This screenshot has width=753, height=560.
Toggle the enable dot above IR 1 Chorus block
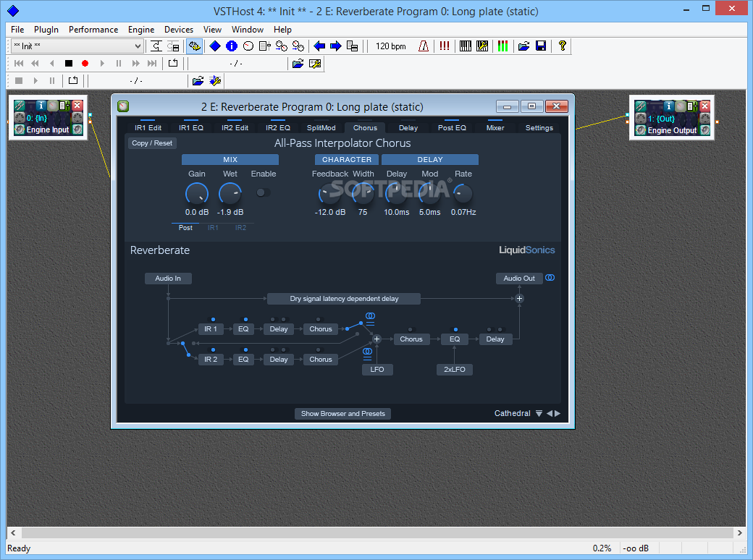[318, 319]
